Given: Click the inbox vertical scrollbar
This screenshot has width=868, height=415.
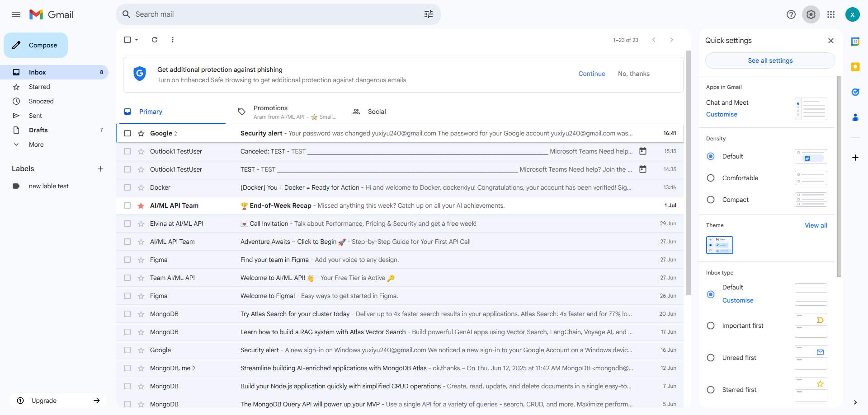Looking at the screenshot, I should (688, 173).
